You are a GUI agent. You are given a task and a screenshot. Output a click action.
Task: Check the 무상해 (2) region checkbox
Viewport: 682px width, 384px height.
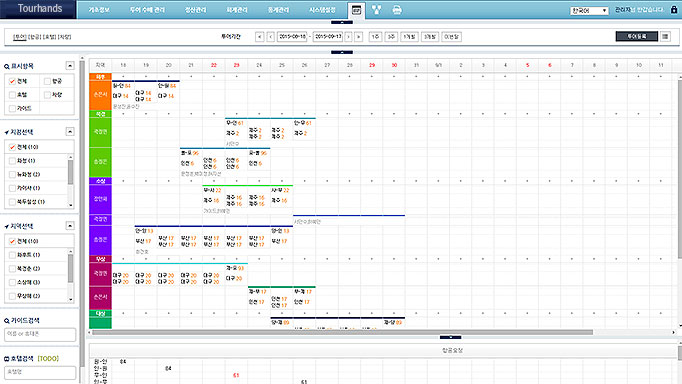[x=12, y=296]
